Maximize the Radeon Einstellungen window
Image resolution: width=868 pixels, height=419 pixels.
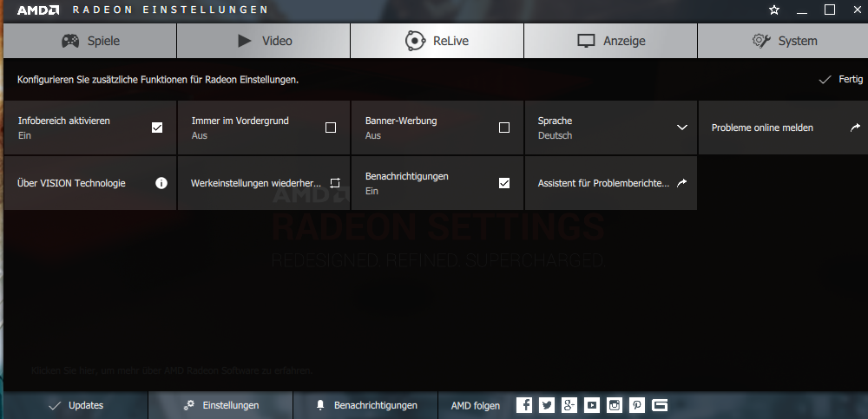coord(829,10)
